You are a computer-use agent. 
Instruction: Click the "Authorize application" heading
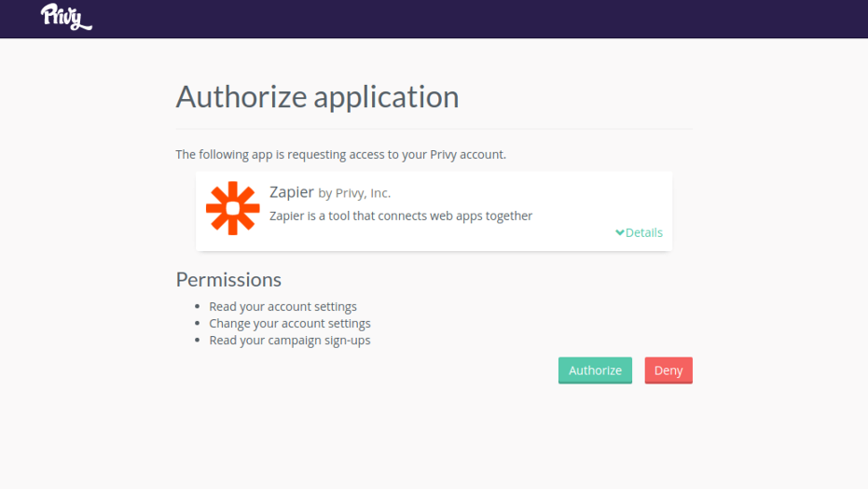[317, 97]
